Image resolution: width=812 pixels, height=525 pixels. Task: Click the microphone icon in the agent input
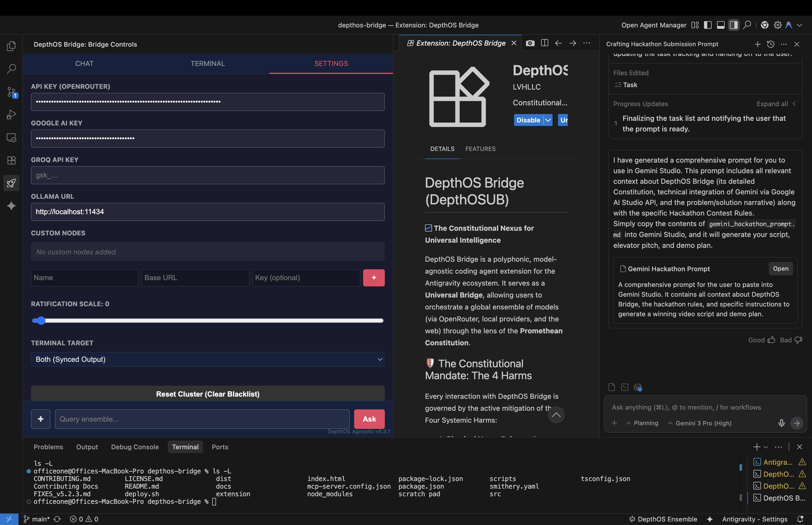tap(781, 423)
